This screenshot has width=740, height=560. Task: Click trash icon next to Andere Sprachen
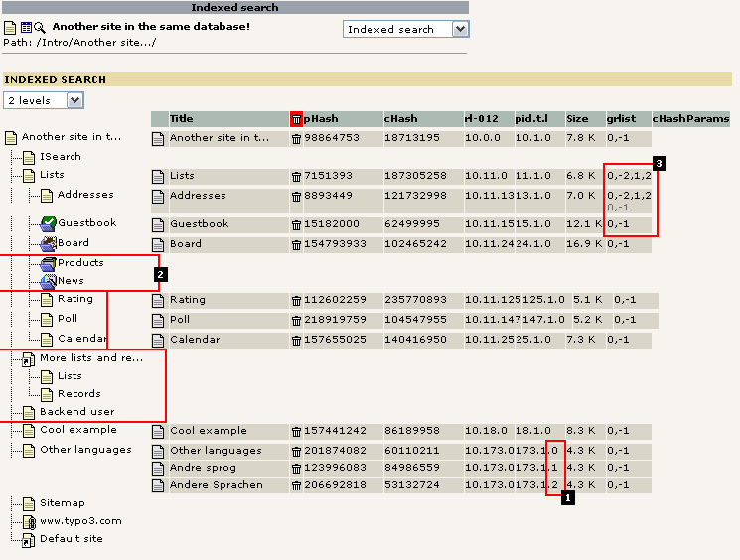point(296,486)
